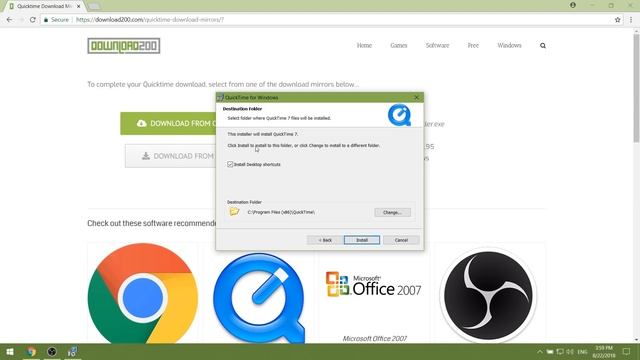Open the Software menu item
The width and height of the screenshot is (640, 360).
click(x=437, y=45)
